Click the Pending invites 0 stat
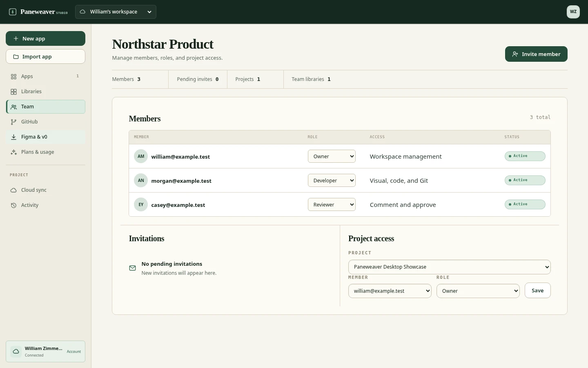 pos(198,79)
